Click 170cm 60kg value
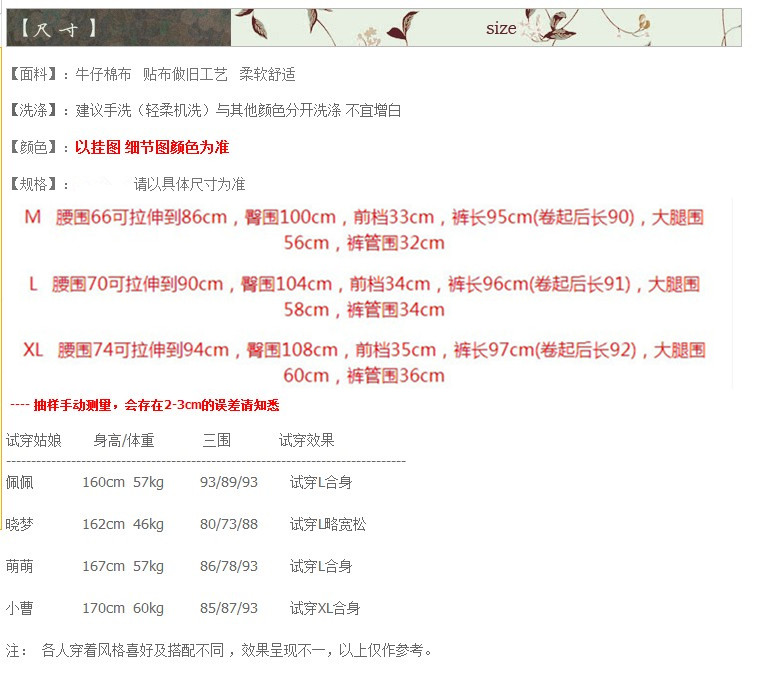The image size is (761, 691). 123,608
